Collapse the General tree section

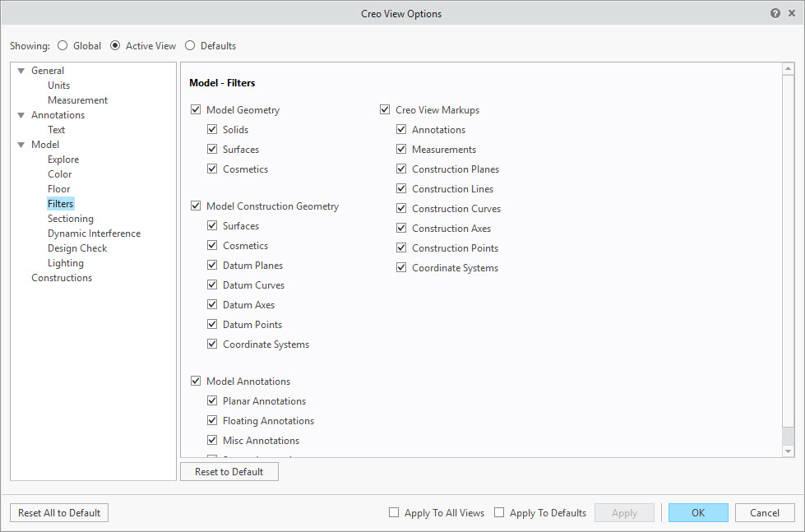pos(20,70)
